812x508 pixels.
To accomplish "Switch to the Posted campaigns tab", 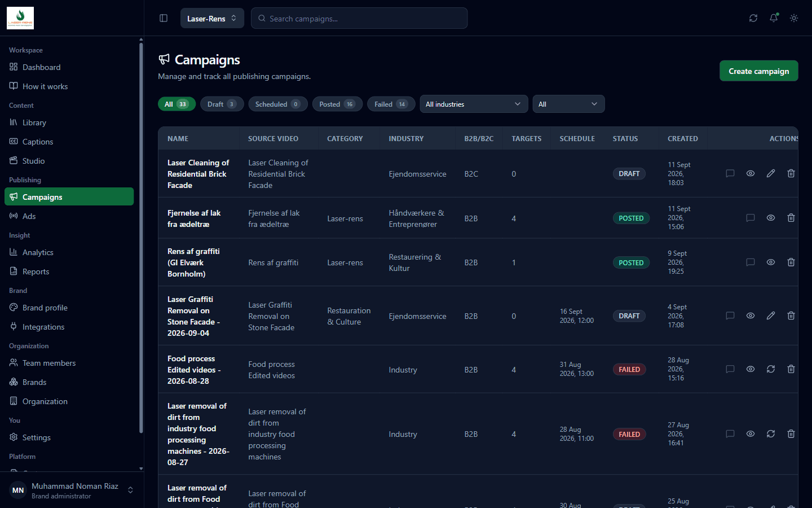I will (x=337, y=104).
